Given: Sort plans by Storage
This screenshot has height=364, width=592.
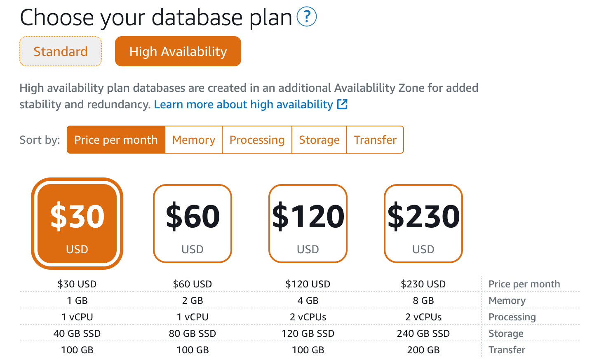Looking at the screenshot, I should (319, 140).
